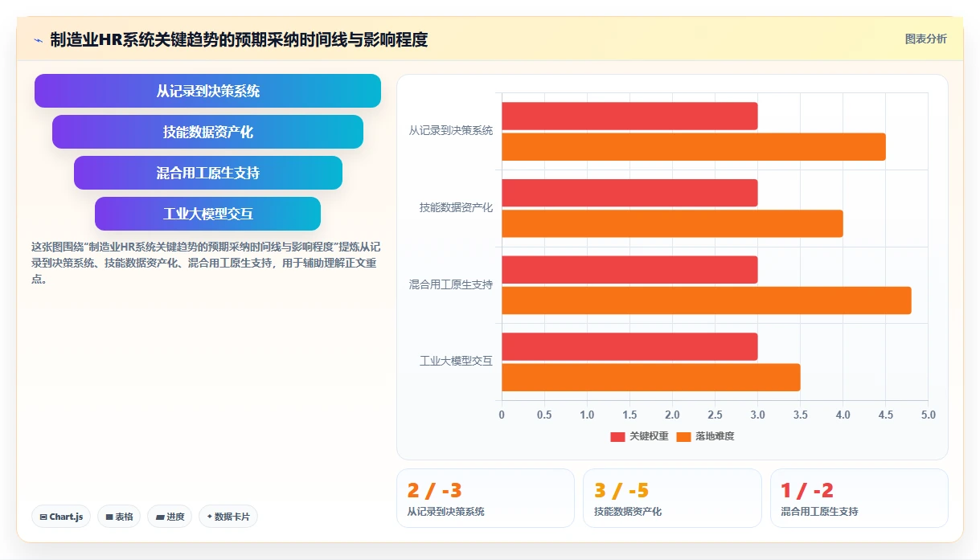Viewport: 980px width, 560px height.
Task: Select the 从记录到决策系统 funnel bar
Action: 207,91
